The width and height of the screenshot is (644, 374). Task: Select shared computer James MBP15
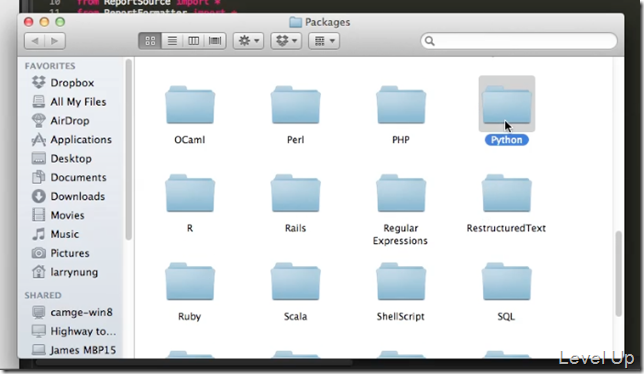74,350
